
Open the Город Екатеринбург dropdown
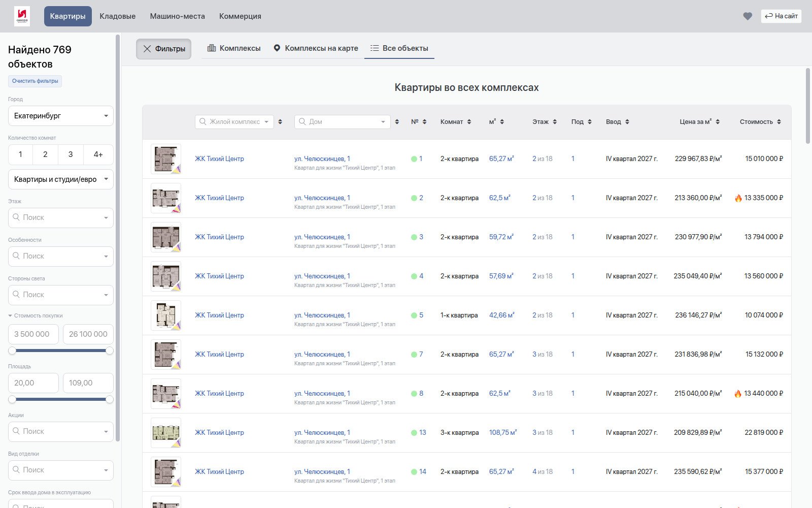pyautogui.click(x=61, y=116)
